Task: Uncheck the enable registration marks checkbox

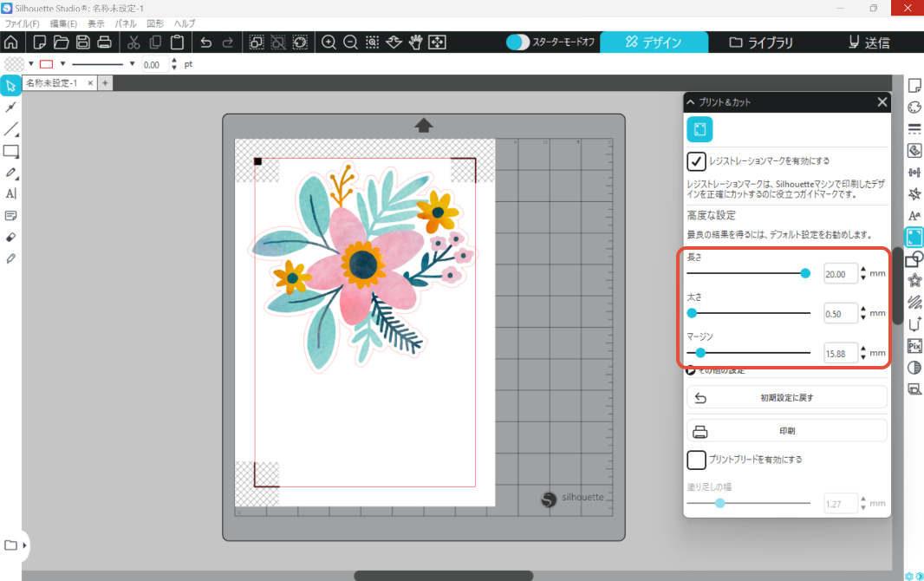Action: (x=696, y=161)
